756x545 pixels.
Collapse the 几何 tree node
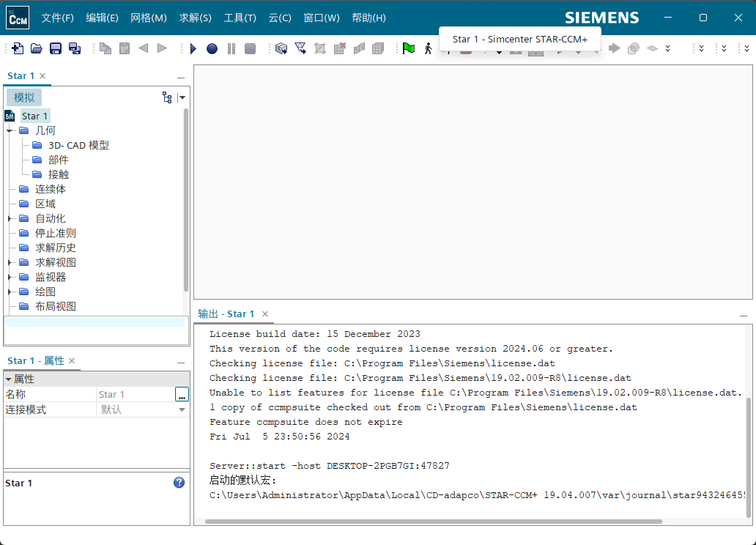tap(10, 130)
